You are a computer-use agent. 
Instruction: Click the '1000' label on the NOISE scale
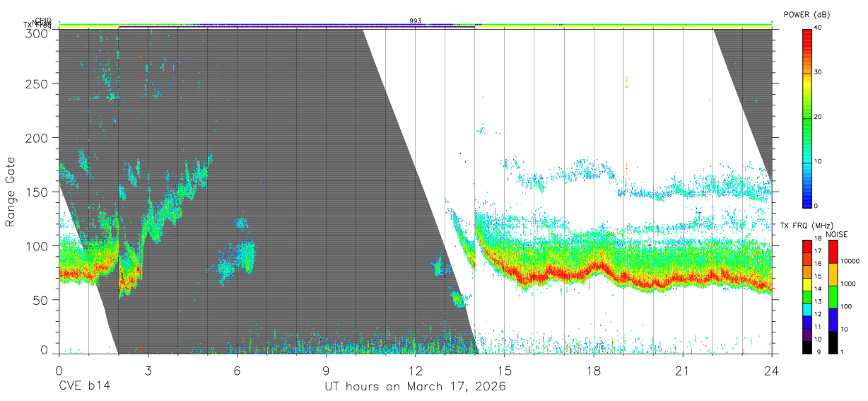point(847,284)
